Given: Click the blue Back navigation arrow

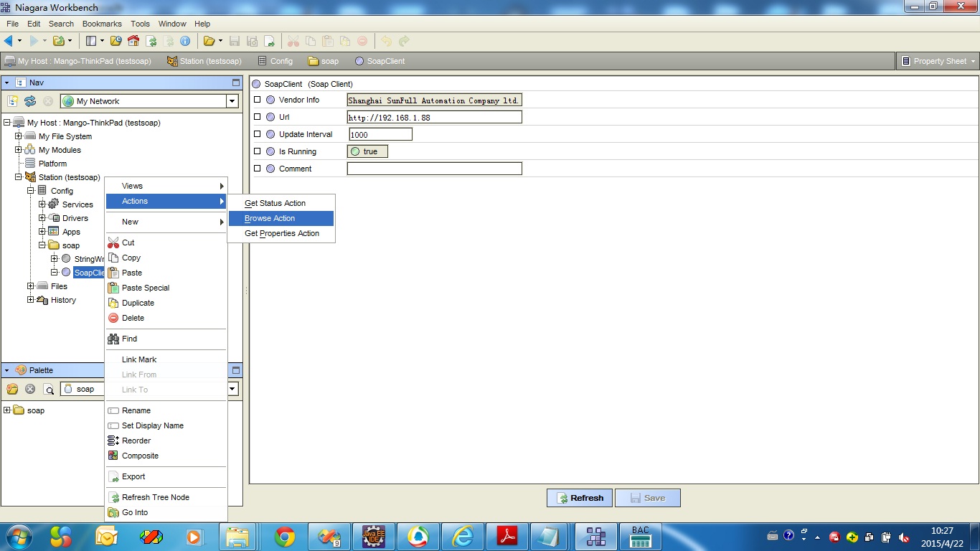Looking at the screenshot, I should [9, 41].
